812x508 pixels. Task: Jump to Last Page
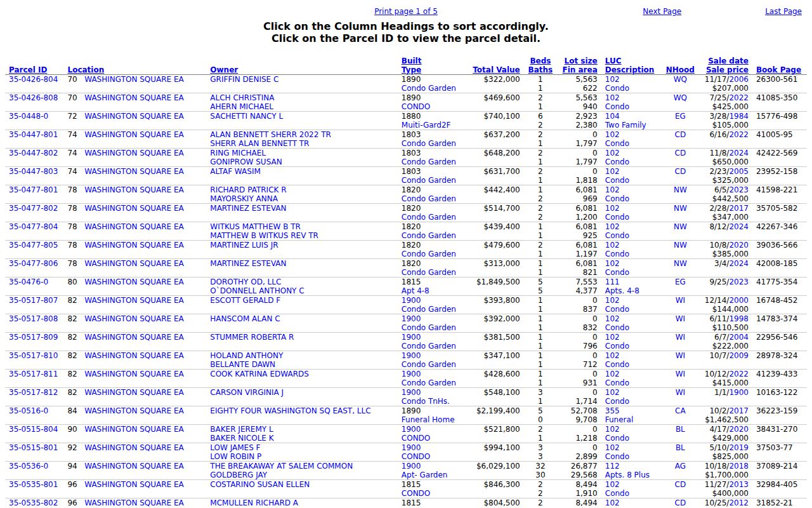[x=783, y=11]
